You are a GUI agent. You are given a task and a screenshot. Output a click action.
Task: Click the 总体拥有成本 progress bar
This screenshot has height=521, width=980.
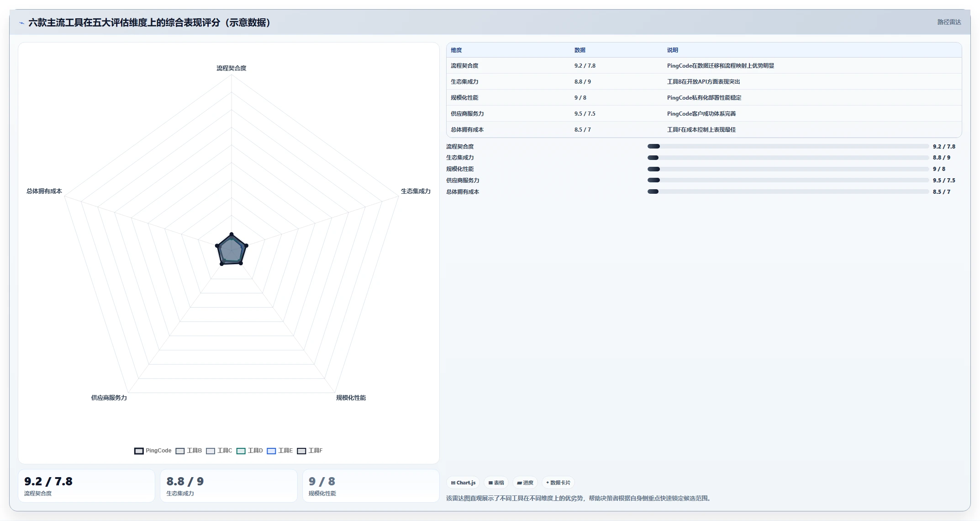click(x=788, y=191)
